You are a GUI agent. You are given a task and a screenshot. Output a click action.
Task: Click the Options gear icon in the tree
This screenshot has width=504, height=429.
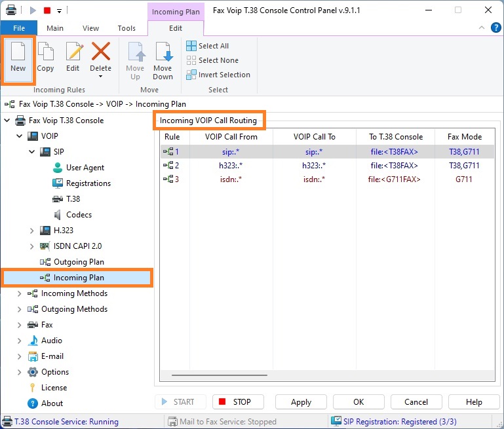pyautogui.click(x=33, y=372)
